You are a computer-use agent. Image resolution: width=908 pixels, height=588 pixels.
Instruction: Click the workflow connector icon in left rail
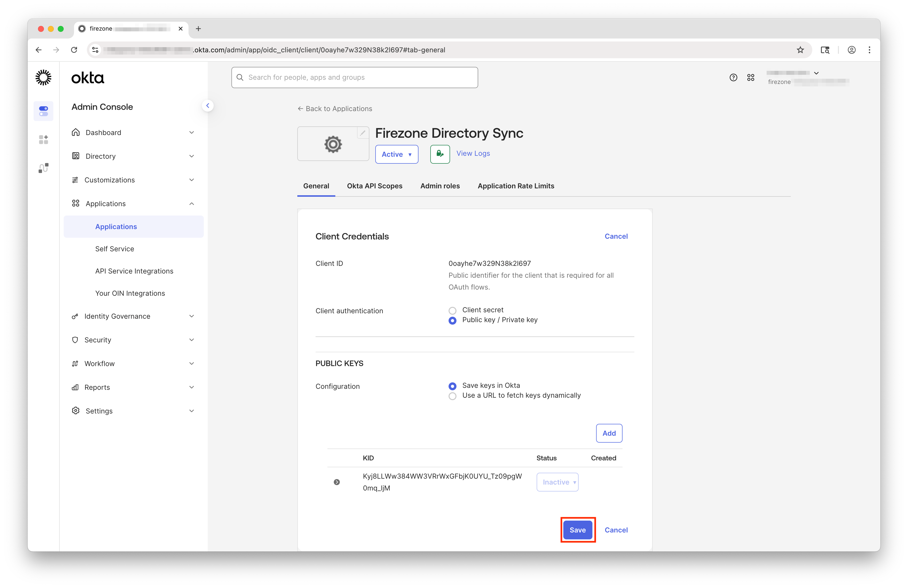(x=43, y=168)
